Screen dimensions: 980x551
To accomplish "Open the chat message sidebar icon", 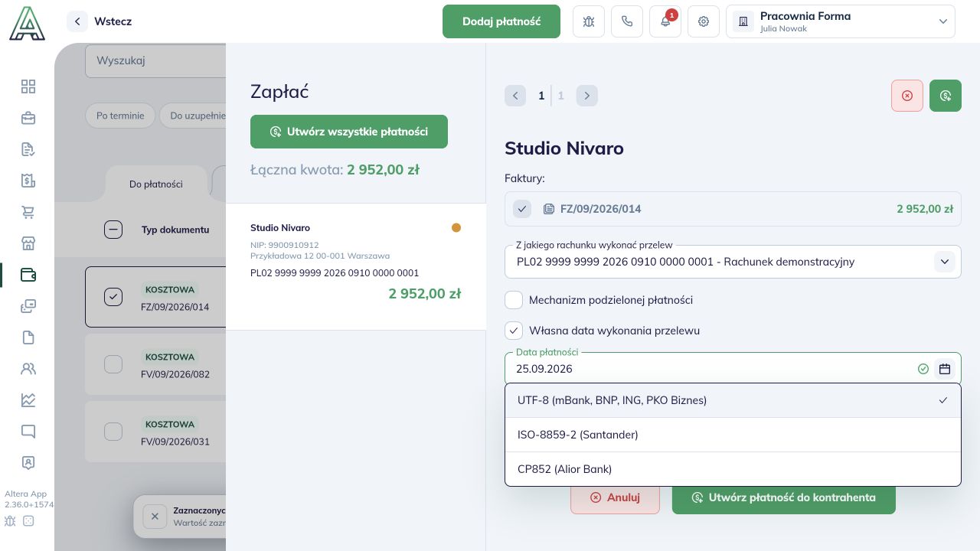I will 28,432.
